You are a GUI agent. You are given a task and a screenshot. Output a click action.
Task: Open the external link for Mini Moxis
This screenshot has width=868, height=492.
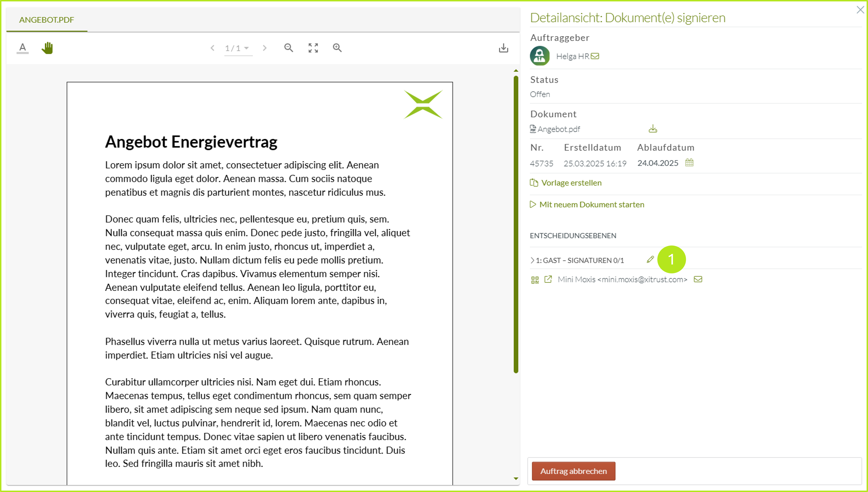[x=548, y=280]
